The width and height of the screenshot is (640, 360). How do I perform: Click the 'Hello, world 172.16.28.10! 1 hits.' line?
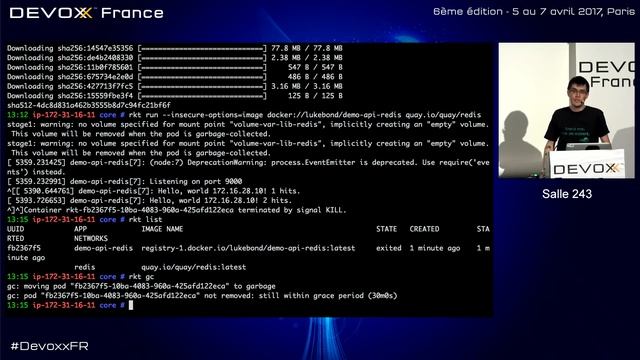(x=153, y=191)
